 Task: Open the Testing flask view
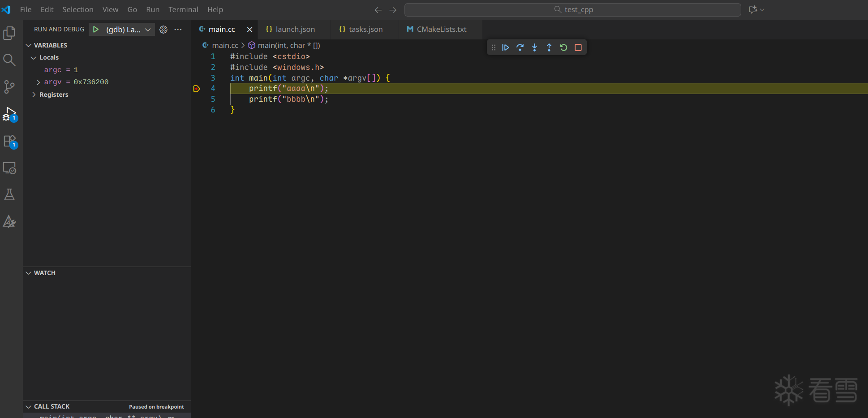9,194
